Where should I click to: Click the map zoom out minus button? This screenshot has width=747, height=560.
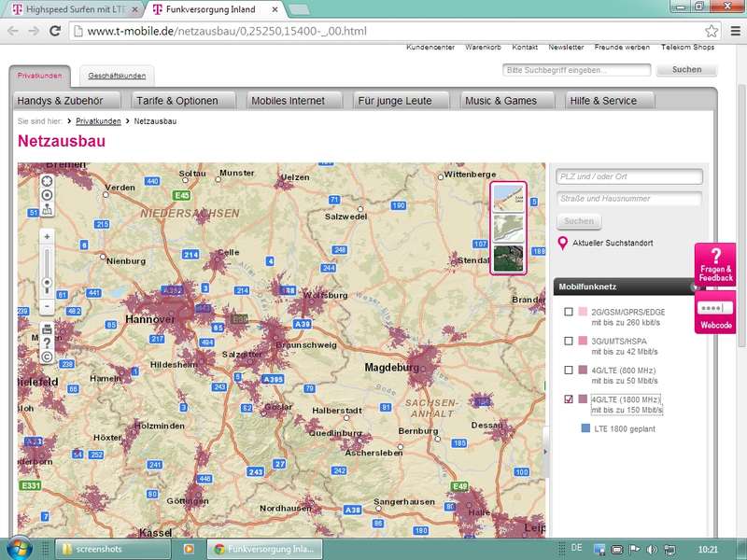click(x=48, y=307)
